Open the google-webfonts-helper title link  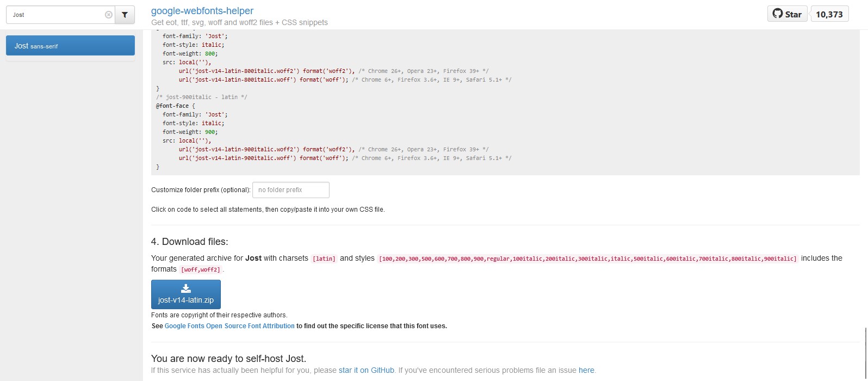[202, 11]
